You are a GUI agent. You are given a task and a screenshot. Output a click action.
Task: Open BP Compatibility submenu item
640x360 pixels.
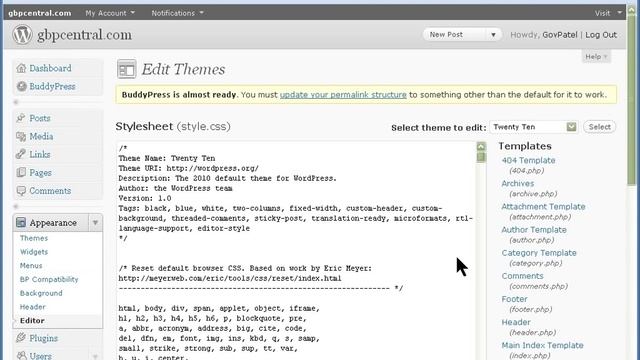[49, 279]
